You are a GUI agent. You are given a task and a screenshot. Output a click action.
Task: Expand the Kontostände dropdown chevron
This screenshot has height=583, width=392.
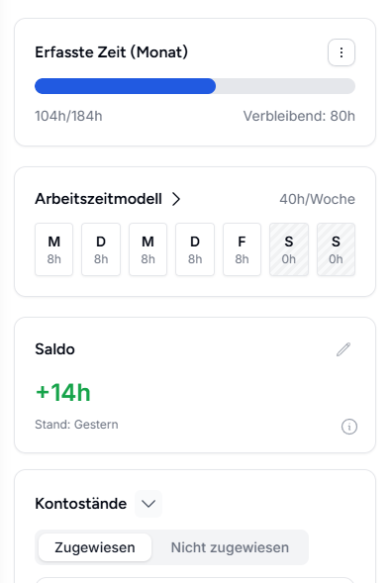(x=148, y=504)
